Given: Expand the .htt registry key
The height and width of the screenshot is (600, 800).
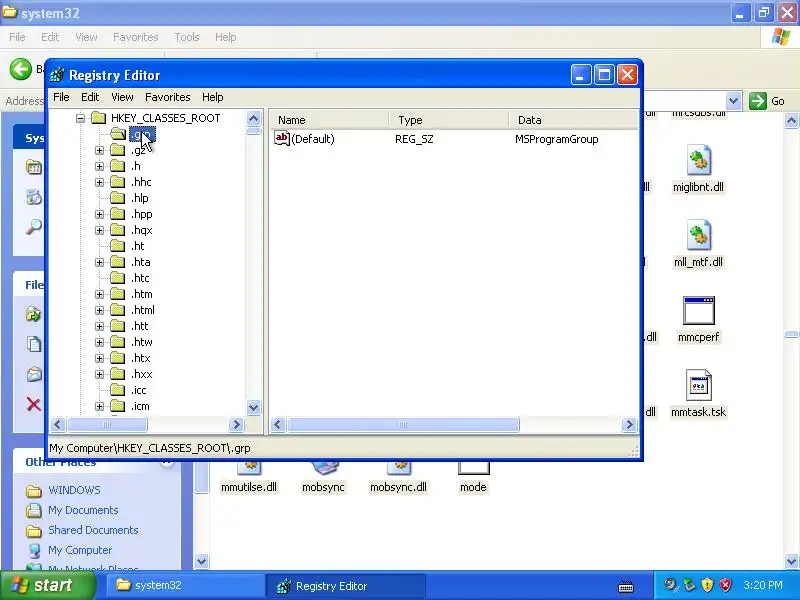Looking at the screenshot, I should click(x=99, y=326).
